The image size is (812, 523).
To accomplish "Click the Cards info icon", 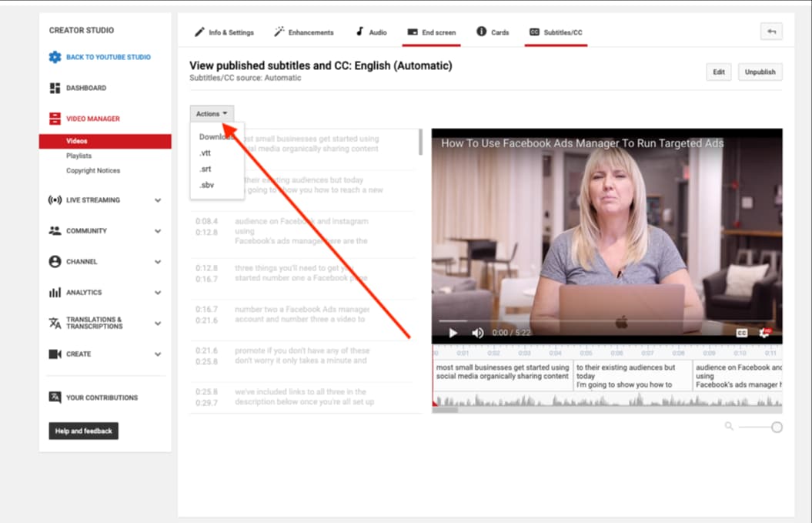I will click(482, 32).
